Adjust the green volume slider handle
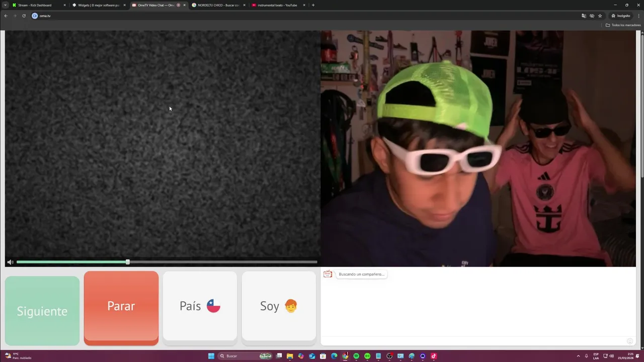644x362 pixels. (x=127, y=262)
